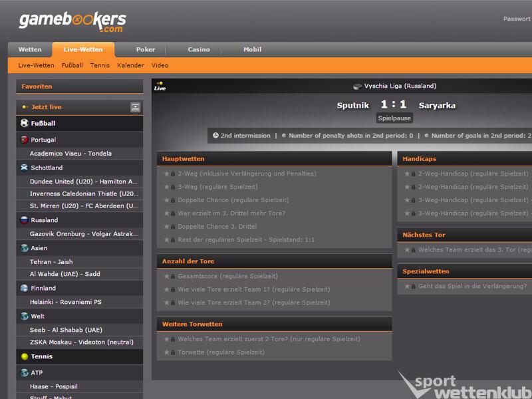This screenshot has width=532, height=399.
Task: Open match Seeb - Al Shabab (UAE)
Action: pyautogui.click(x=79, y=330)
